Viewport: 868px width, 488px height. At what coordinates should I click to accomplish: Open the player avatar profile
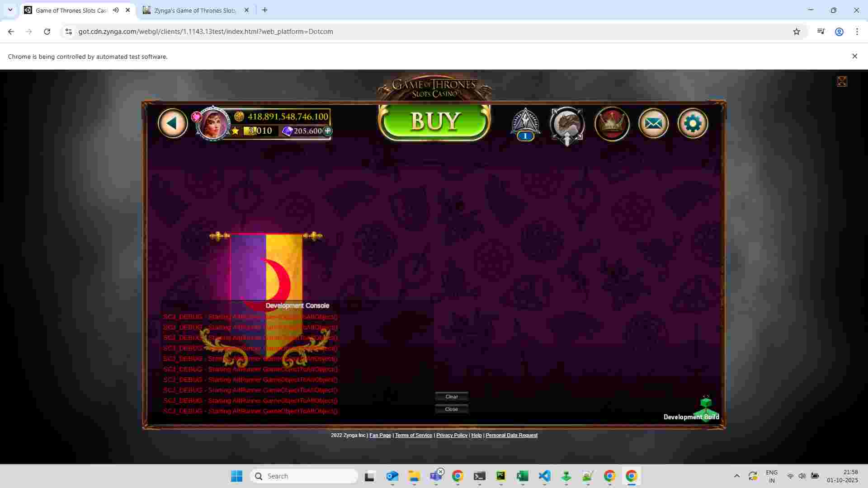point(212,123)
